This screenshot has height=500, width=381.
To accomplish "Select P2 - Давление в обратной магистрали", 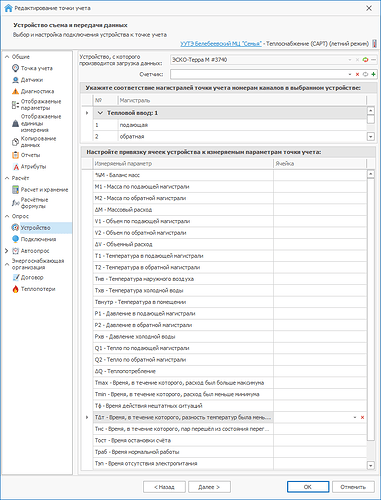I will coord(229,325).
